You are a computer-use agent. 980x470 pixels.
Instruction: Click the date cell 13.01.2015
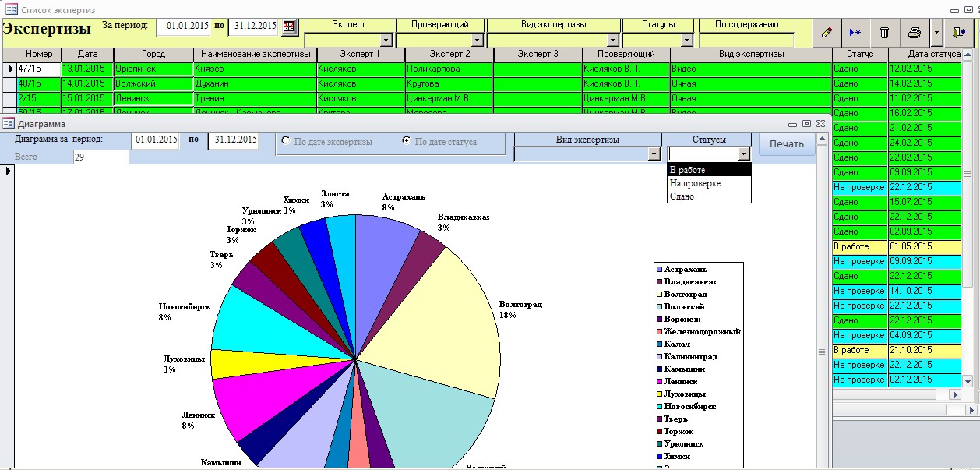(87, 69)
